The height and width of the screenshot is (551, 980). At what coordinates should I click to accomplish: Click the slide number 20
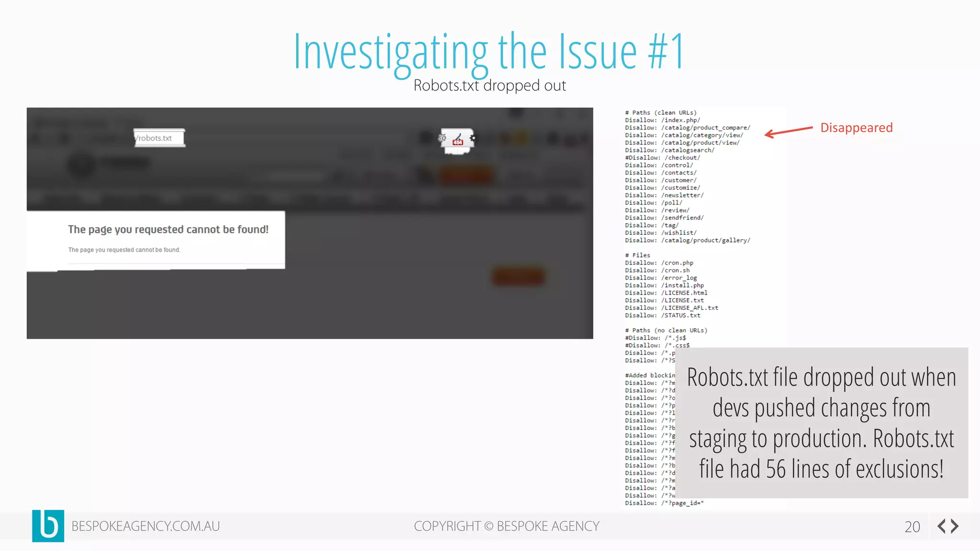pyautogui.click(x=913, y=527)
